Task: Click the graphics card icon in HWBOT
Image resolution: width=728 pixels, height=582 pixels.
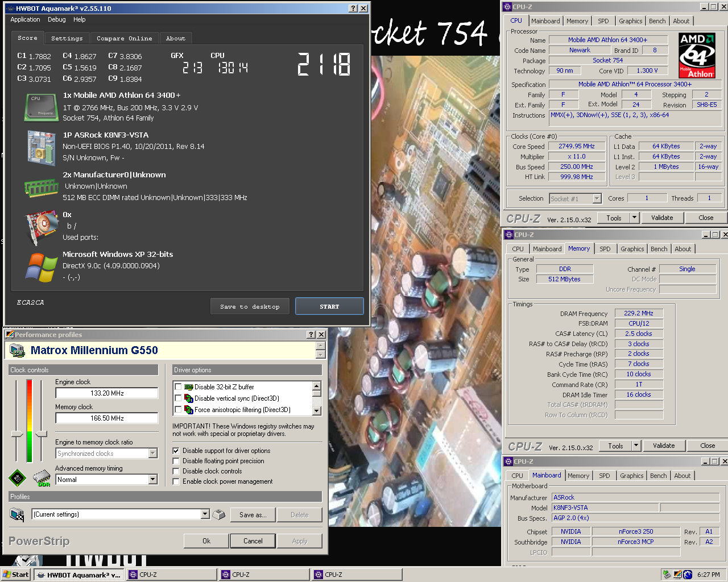Action: pos(42,227)
